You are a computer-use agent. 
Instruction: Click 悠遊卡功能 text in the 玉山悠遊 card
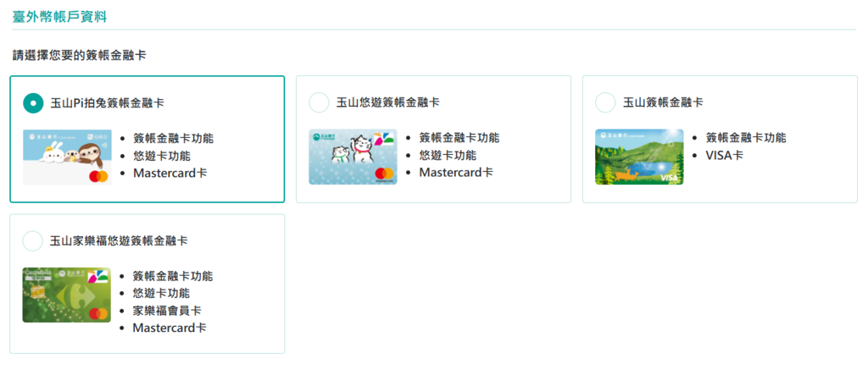[x=448, y=156]
